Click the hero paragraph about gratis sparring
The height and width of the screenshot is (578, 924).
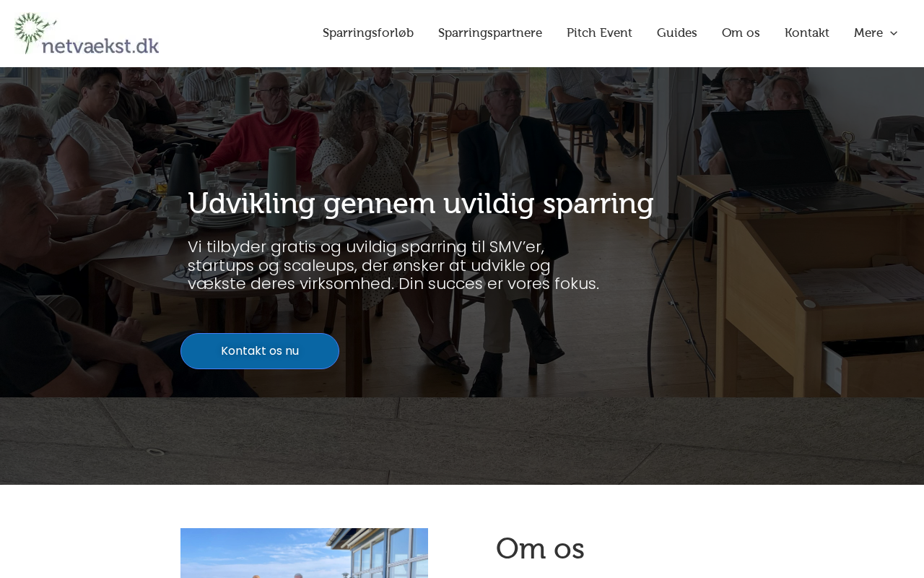tap(393, 265)
